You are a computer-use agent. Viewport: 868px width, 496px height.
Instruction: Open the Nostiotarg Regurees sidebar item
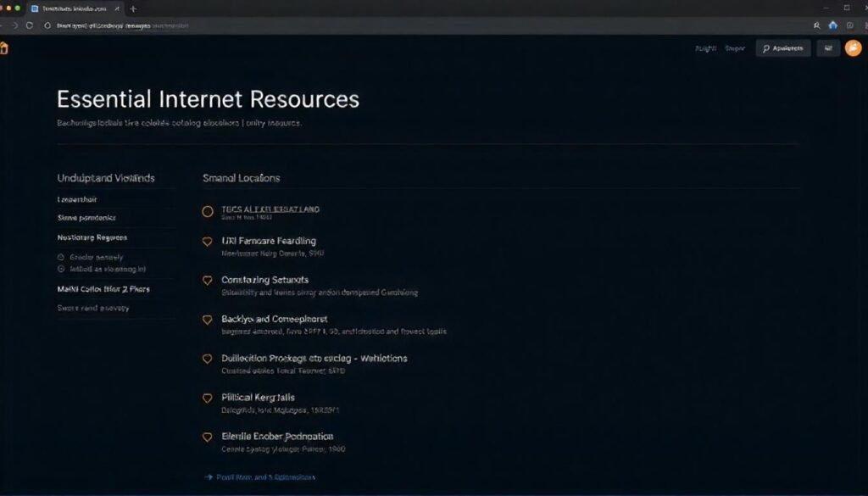point(92,237)
